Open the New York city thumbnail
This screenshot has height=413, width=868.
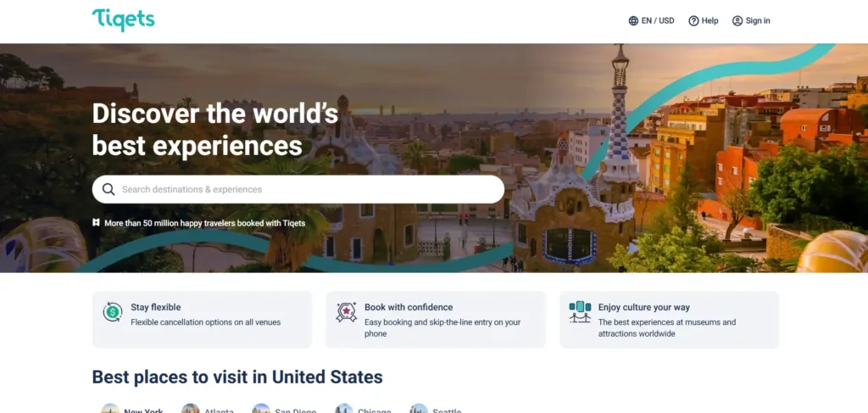(x=110, y=409)
